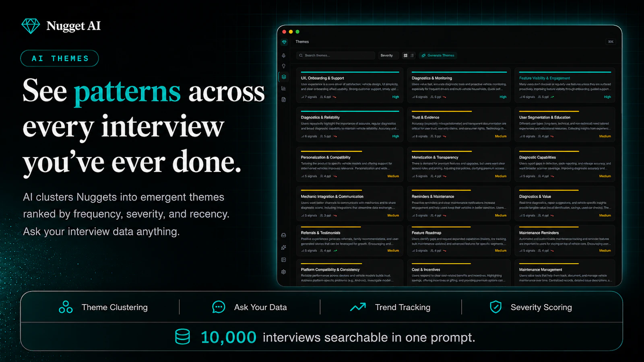Open the Mechanic Integration & Communication title
Viewport: 644px width, 362px height.
(332, 197)
